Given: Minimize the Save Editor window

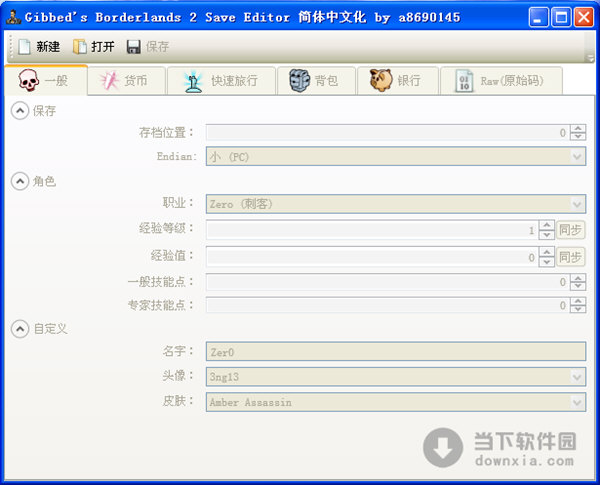Looking at the screenshot, I should coord(538,17).
